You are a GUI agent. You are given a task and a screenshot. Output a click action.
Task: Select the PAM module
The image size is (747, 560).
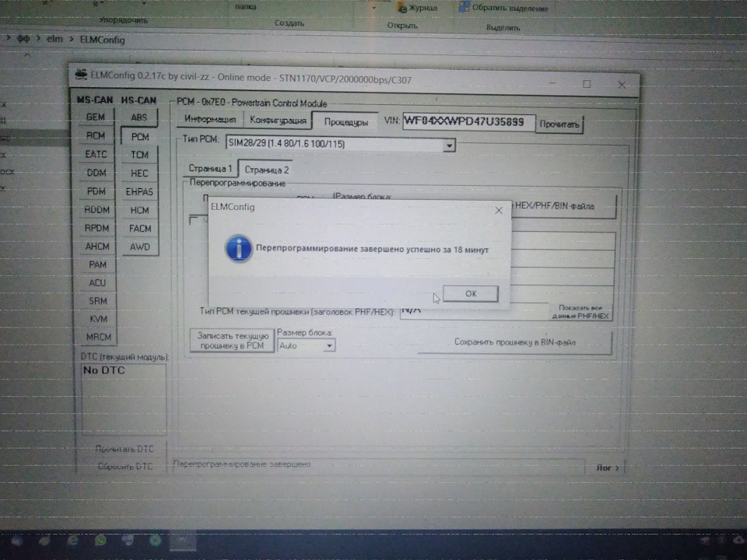pyautogui.click(x=98, y=264)
